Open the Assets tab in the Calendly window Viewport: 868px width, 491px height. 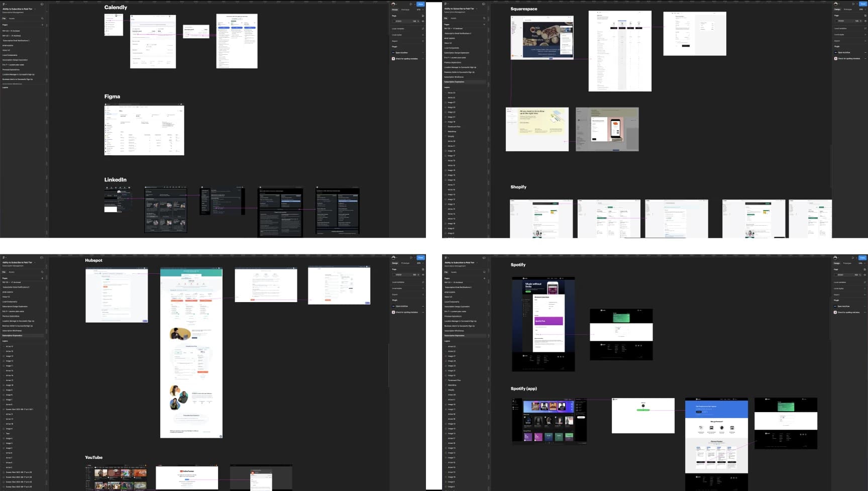pos(12,19)
